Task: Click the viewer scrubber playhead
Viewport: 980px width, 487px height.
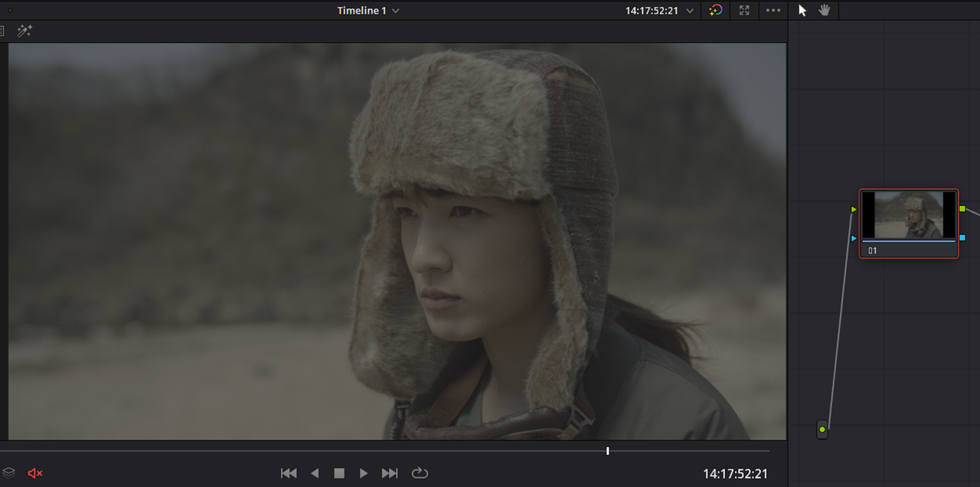Action: (x=608, y=451)
